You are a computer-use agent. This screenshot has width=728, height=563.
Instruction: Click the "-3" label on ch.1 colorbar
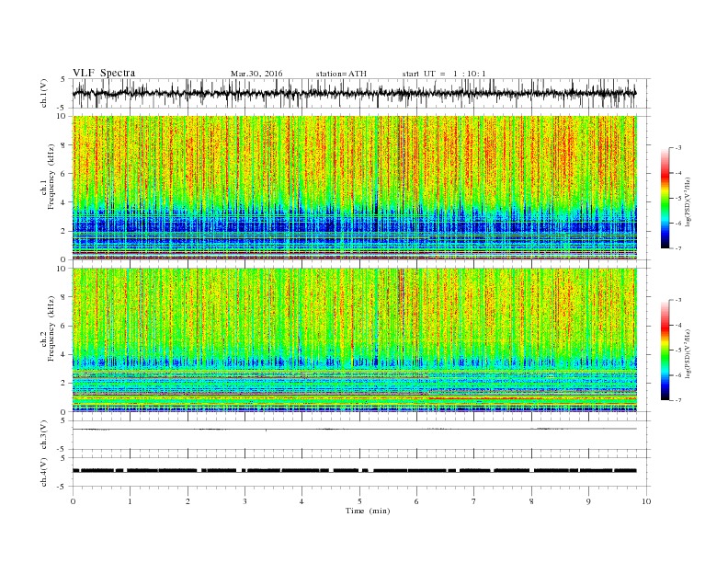coord(678,148)
